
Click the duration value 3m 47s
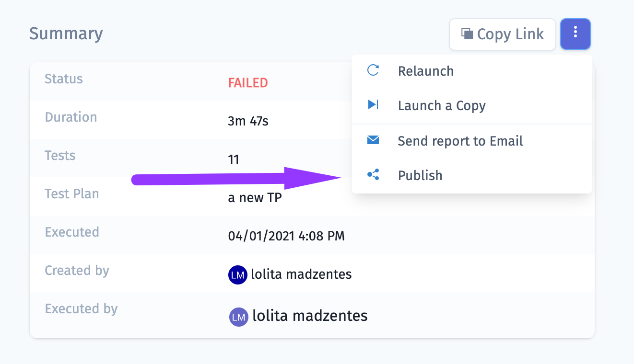click(248, 121)
